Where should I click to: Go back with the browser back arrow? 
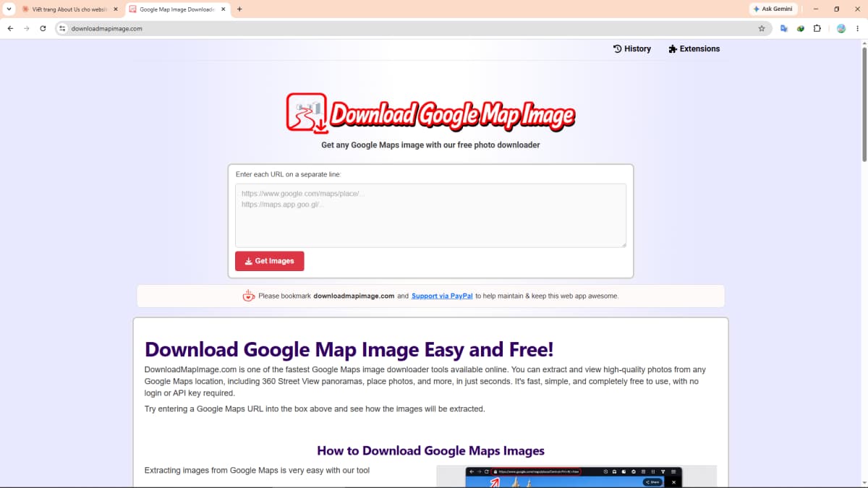10,28
